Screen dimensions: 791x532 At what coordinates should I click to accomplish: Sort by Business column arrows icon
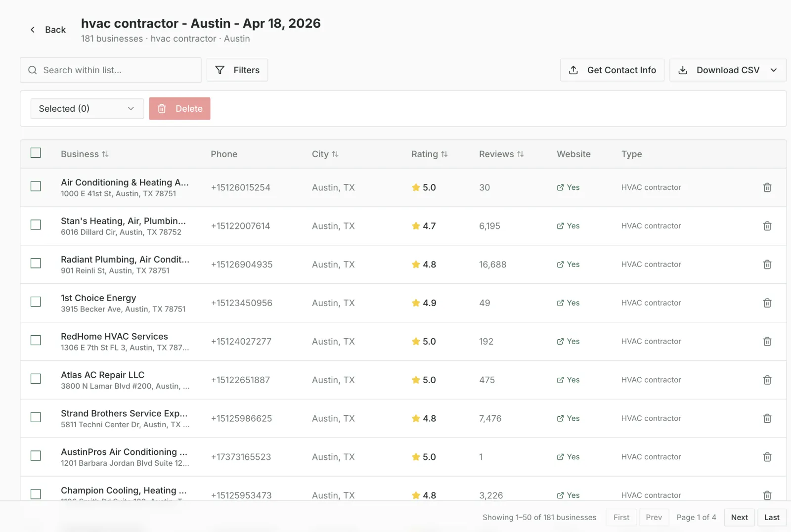[x=105, y=154]
